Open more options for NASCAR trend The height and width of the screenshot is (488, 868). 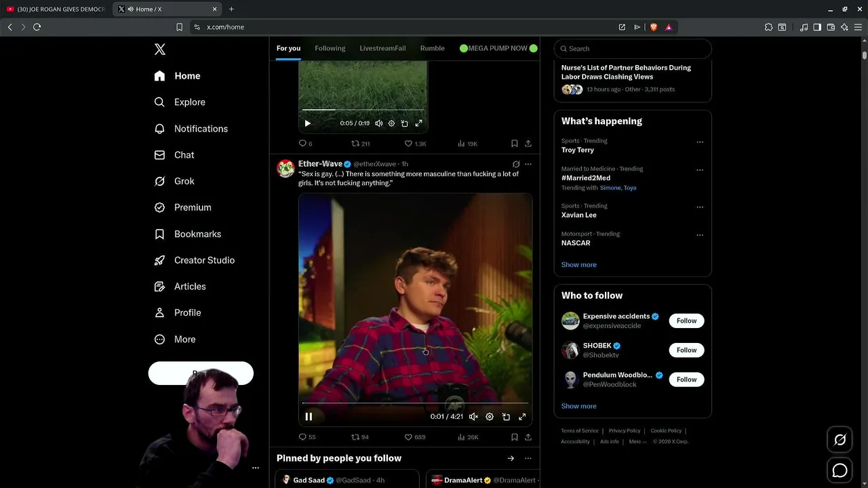point(700,235)
